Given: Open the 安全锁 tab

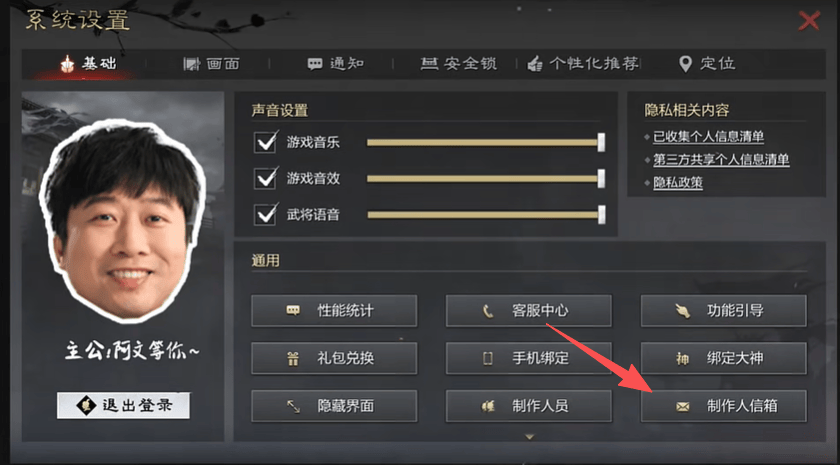Looking at the screenshot, I should (459, 64).
